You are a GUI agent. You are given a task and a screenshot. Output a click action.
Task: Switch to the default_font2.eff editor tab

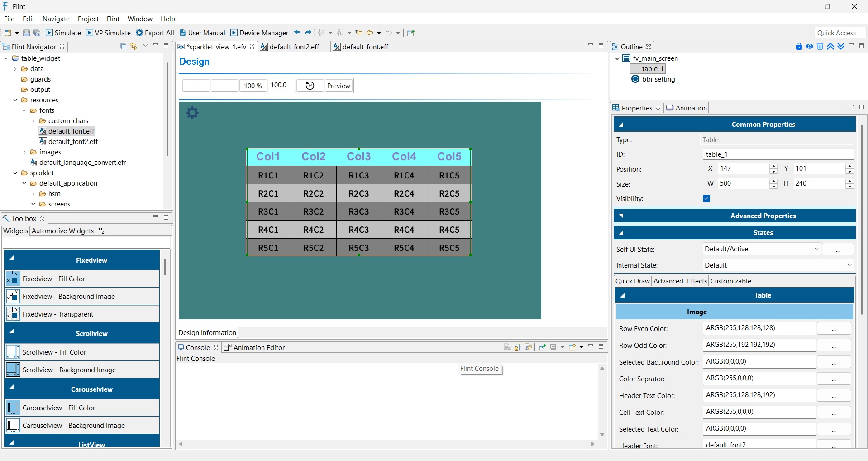pos(294,47)
